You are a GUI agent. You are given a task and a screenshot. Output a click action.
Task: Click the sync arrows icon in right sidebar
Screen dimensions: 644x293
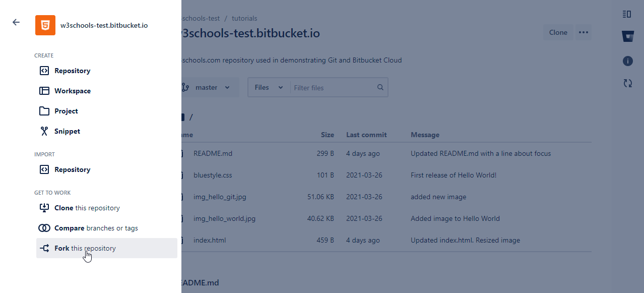627,83
